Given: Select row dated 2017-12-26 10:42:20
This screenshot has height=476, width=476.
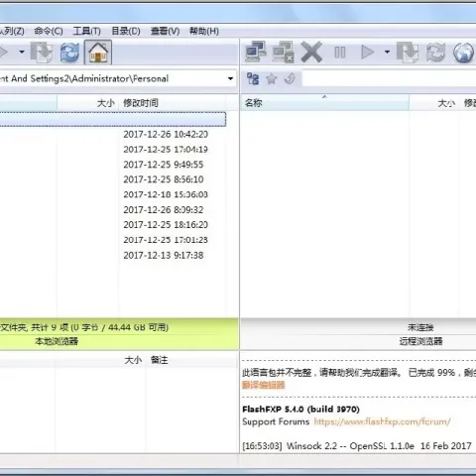Looking at the screenshot, I should [x=113, y=134].
